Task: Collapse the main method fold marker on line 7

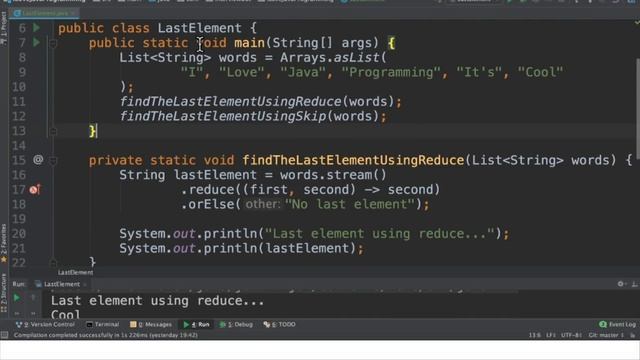Action: [x=53, y=43]
